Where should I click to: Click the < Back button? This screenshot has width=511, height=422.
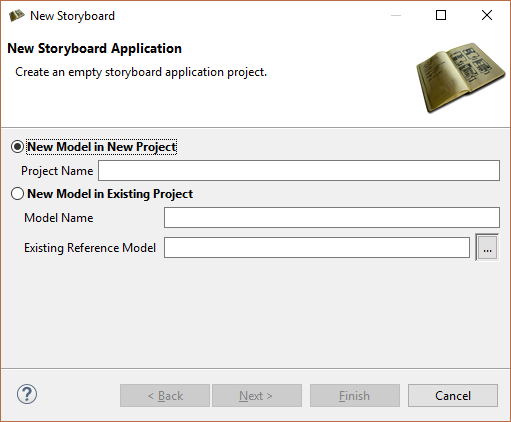(x=165, y=396)
